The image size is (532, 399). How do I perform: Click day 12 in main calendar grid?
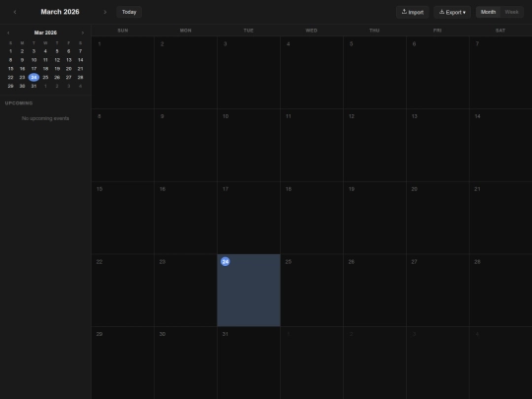(374, 145)
